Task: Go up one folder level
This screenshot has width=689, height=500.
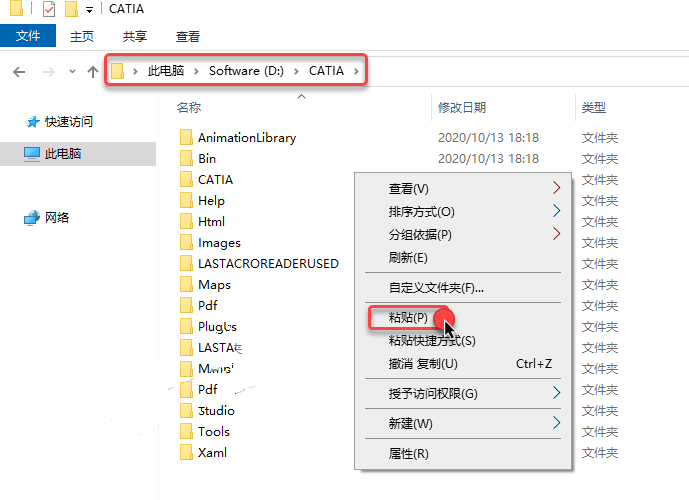Action: tap(92, 72)
